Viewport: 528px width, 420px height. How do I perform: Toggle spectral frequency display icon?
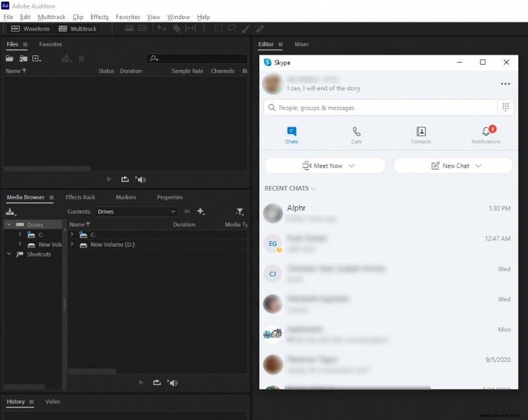[x=129, y=28]
